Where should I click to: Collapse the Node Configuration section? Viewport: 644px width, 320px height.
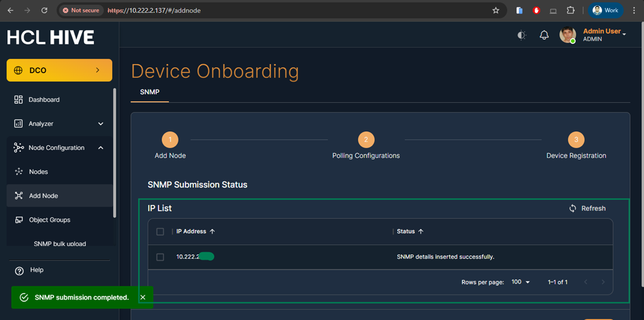[x=101, y=148]
